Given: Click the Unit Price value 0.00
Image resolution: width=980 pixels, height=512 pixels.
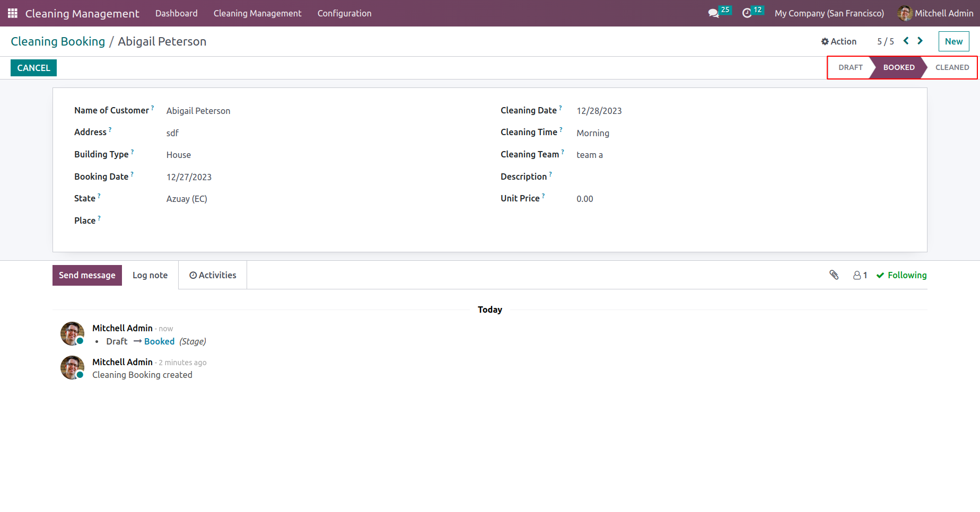Looking at the screenshot, I should point(585,199).
